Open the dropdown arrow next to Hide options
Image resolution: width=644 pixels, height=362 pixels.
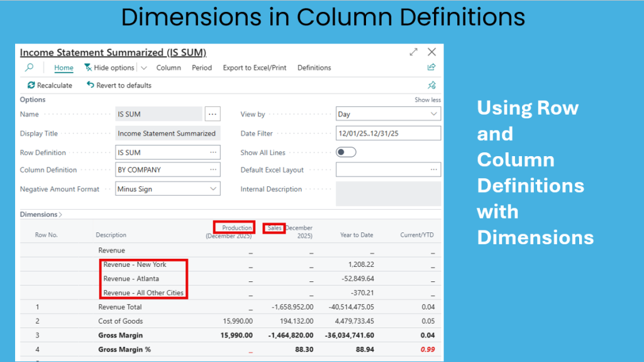143,68
